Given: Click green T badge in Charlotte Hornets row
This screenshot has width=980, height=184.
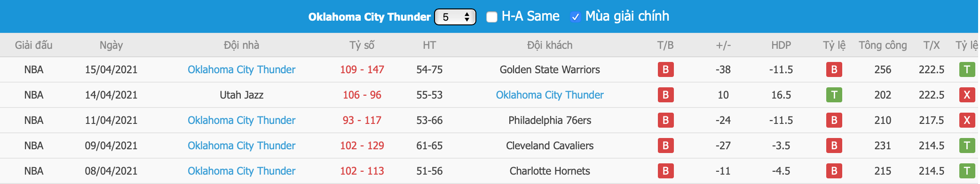Looking at the screenshot, I should click(967, 171).
